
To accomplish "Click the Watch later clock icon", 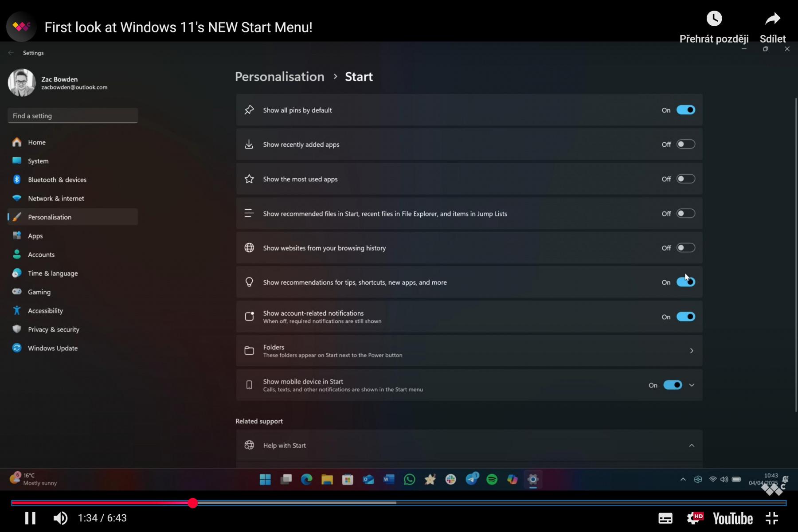I will [714, 19].
